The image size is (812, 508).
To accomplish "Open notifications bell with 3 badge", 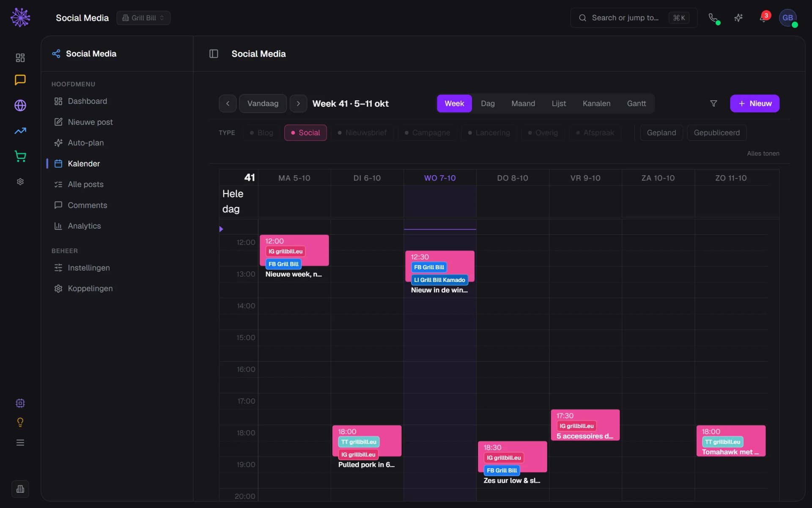I will point(764,18).
